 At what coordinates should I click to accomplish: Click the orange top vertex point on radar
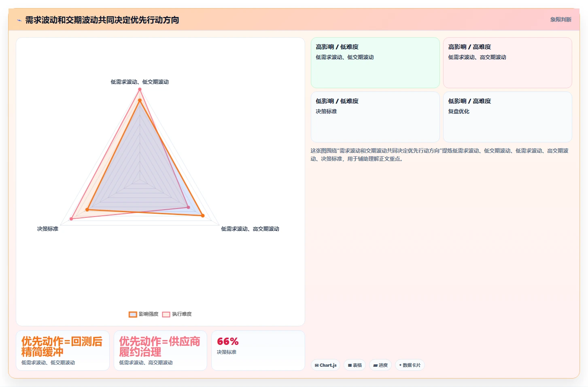(140, 100)
